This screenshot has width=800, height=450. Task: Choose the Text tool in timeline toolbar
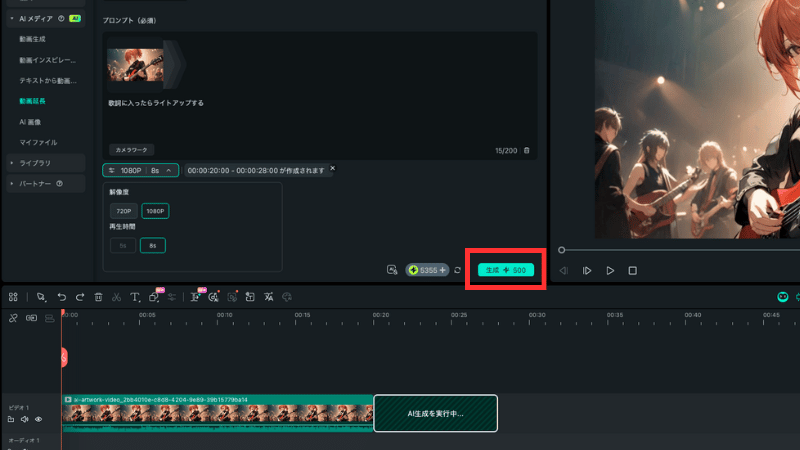point(135,297)
